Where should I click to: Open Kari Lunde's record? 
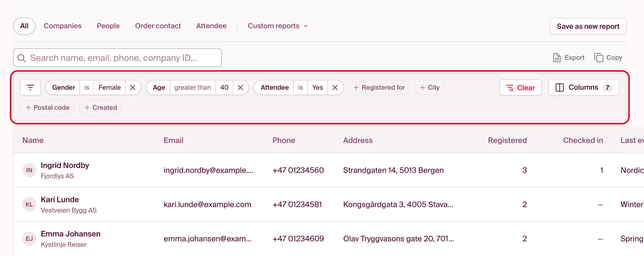click(60, 199)
